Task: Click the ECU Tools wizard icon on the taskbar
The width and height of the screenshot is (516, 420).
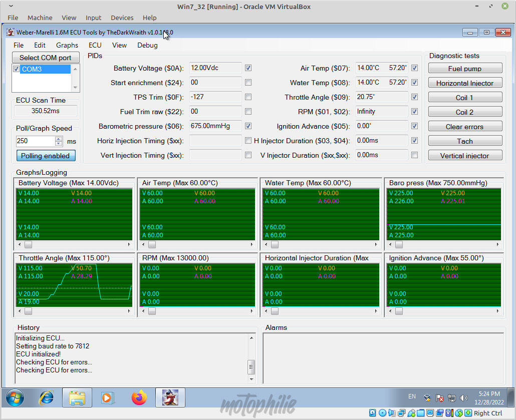Action: pos(170,397)
